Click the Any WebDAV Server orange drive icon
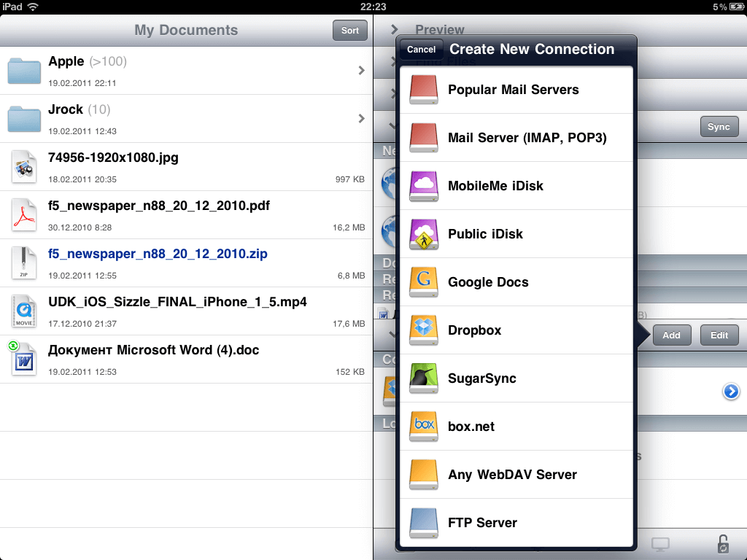Viewport: 747px width, 560px height. coord(424,474)
